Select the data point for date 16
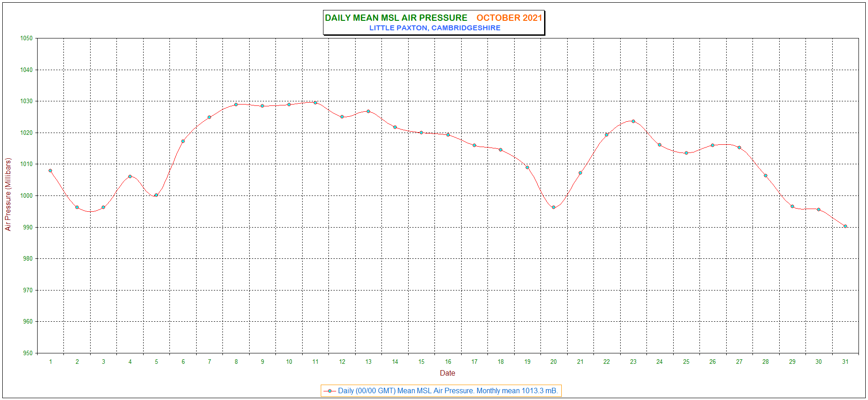This screenshot has width=868, height=400. click(448, 135)
